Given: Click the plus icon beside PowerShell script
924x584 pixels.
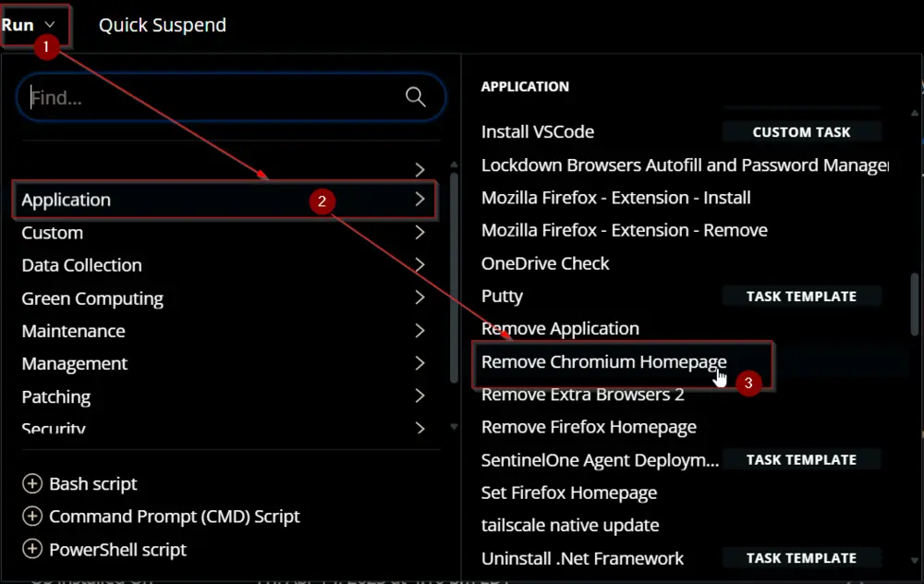Looking at the screenshot, I should (31, 549).
